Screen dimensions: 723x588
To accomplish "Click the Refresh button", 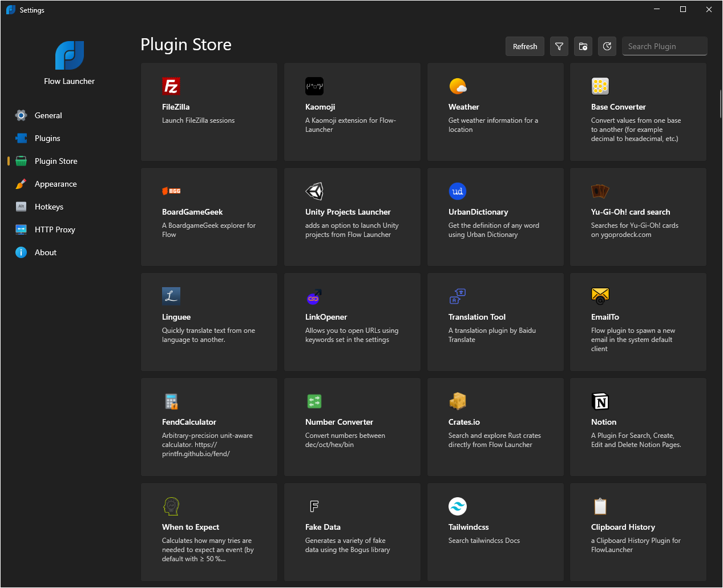I will coord(525,46).
